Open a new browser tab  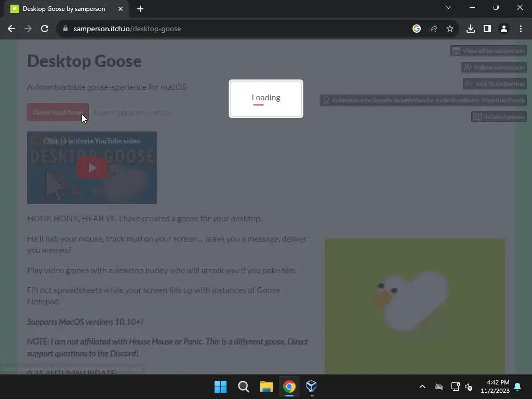click(x=140, y=9)
